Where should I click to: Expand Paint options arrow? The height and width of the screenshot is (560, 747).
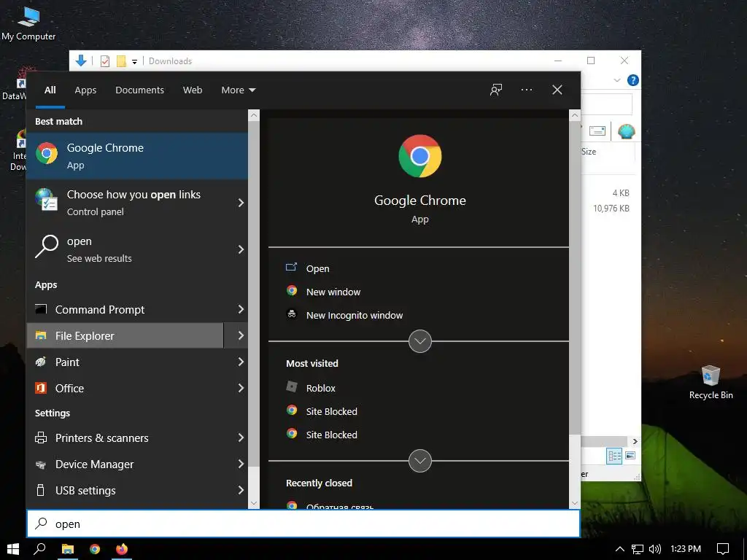(241, 362)
